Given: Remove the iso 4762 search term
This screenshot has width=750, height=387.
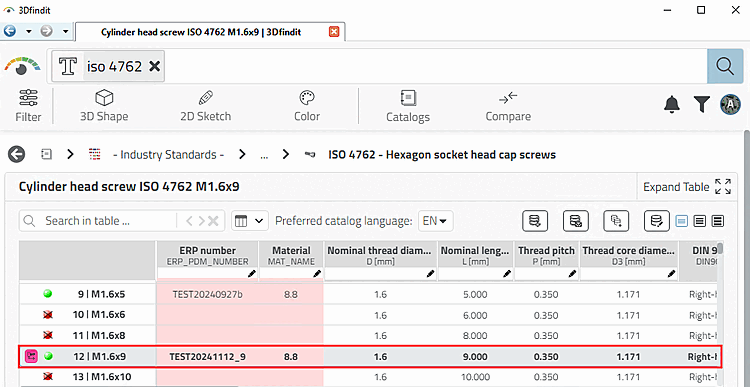Looking at the screenshot, I should pyautogui.click(x=154, y=66).
